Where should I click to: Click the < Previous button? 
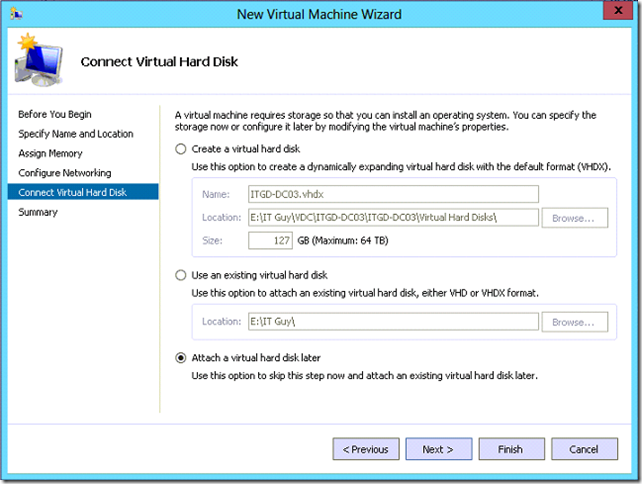[366, 449]
